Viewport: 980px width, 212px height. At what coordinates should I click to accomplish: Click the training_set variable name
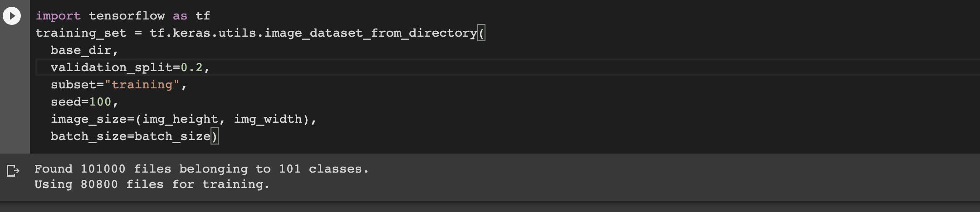coord(81,33)
